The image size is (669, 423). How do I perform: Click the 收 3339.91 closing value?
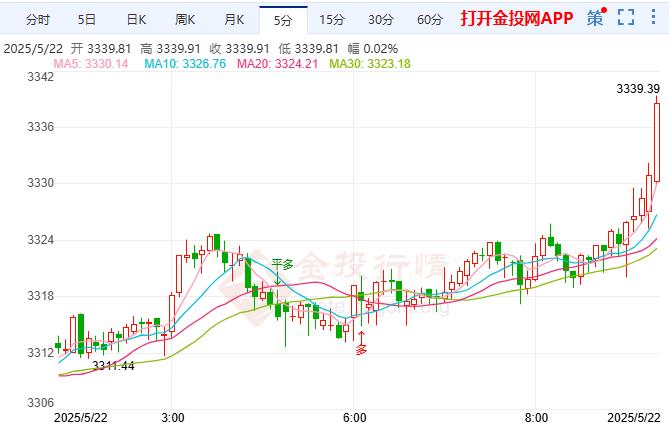[x=240, y=49]
